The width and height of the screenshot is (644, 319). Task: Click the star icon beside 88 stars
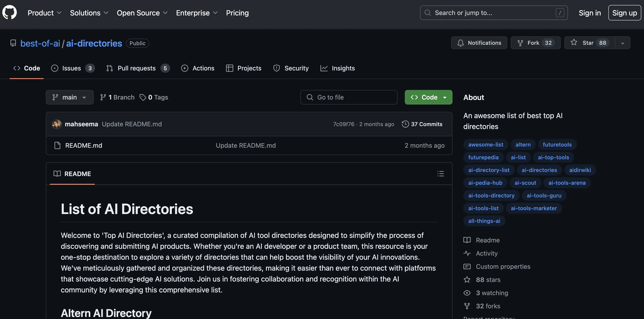tap(467, 279)
